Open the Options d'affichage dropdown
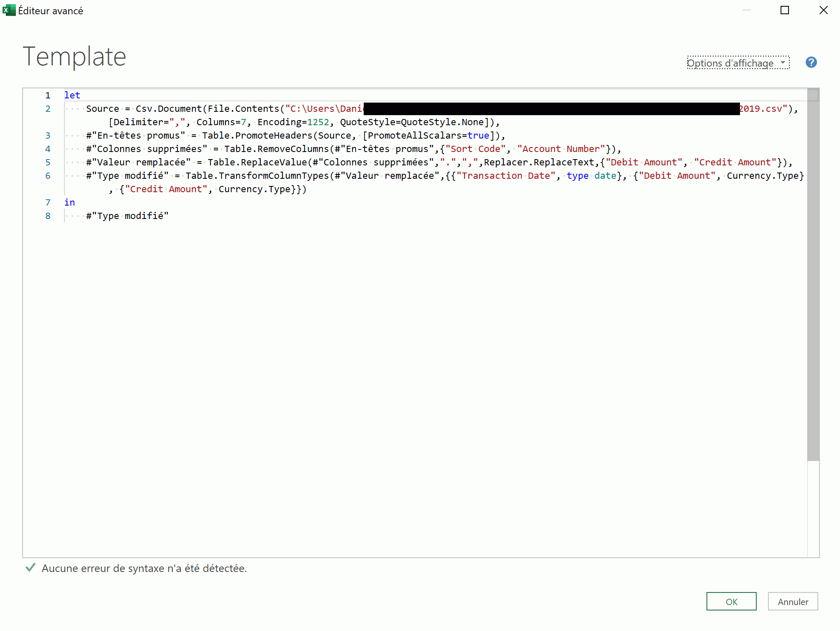840x631 pixels. tap(730, 63)
